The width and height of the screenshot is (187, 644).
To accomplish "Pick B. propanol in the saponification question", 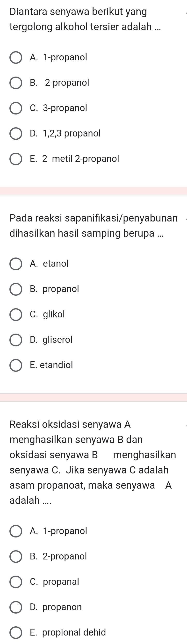I will tap(16, 289).
